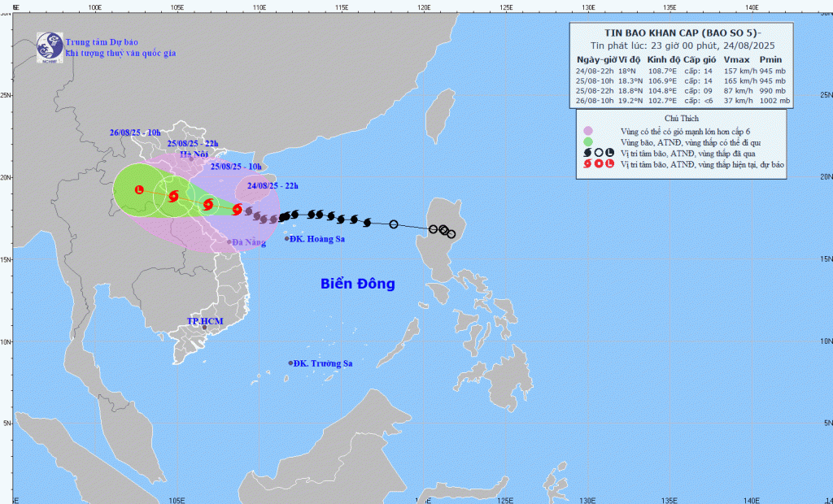The width and height of the screenshot is (833, 504).
Task: Click the 'Cấp gió' column header
Action: point(700,59)
